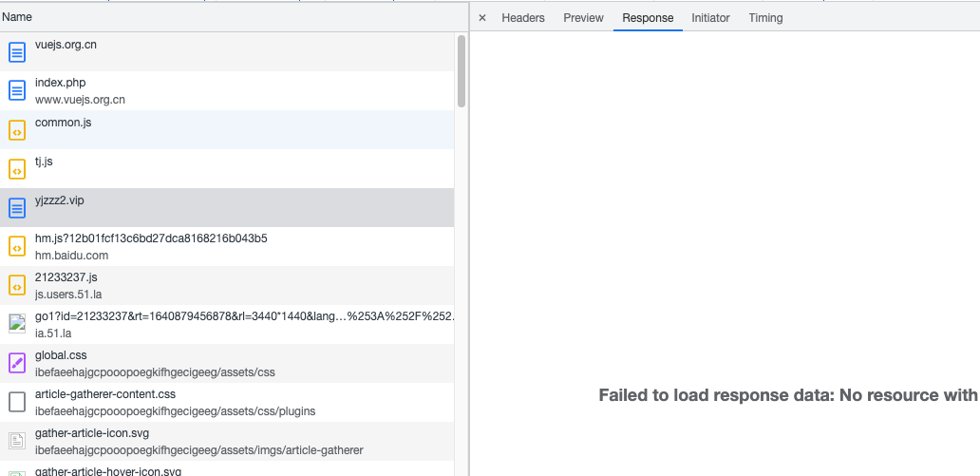
Task: Click the script icon beside common.js
Action: (16, 130)
